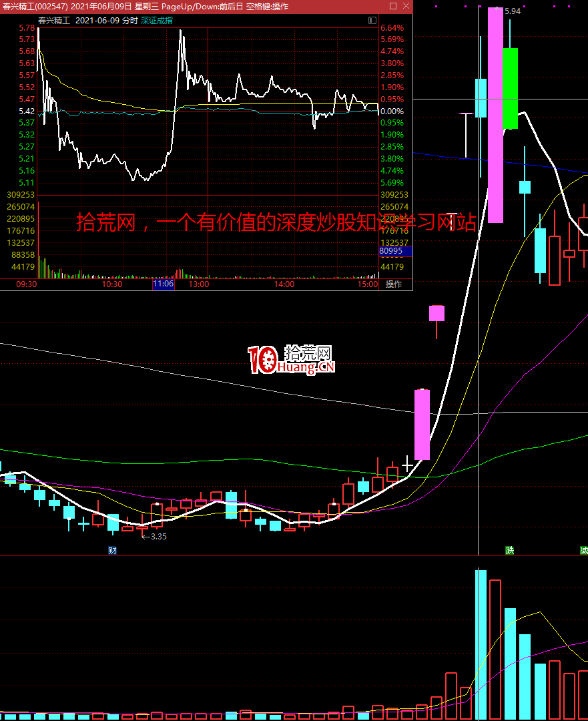
Task: Click the 财 marker below K-line chart
Action: pos(112,550)
